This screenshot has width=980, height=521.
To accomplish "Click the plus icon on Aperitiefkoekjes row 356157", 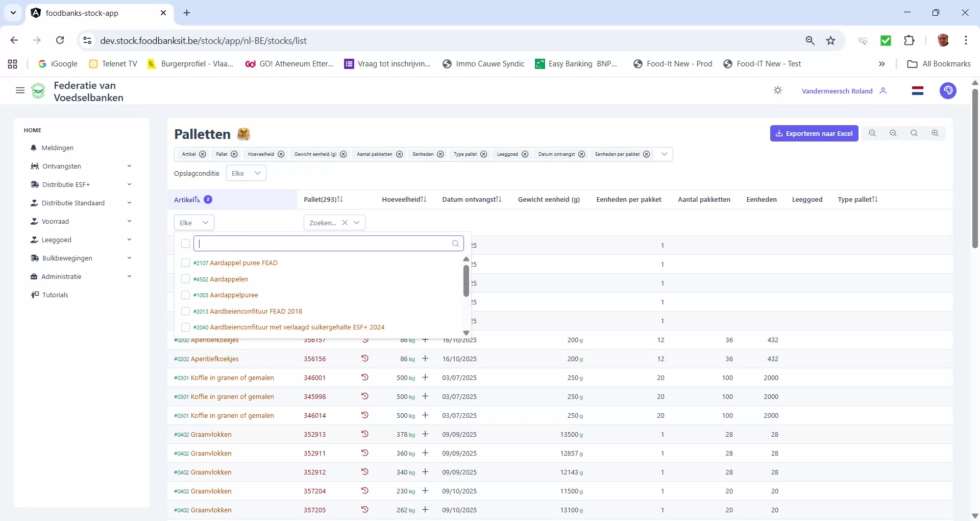I will 425,340.
